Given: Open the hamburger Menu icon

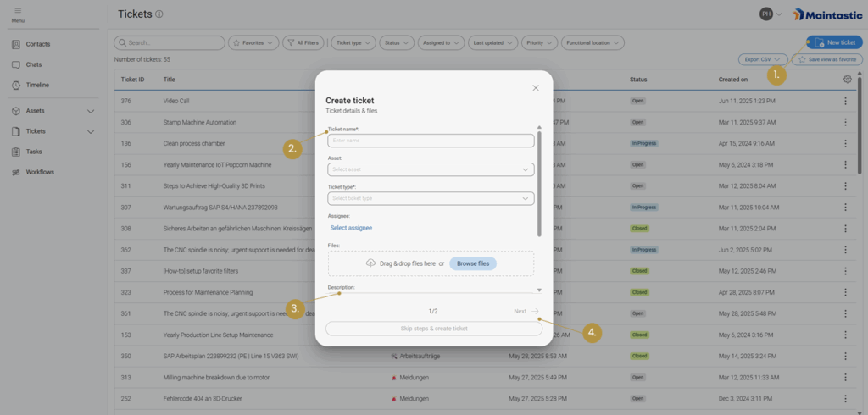Looking at the screenshot, I should 18,10.
